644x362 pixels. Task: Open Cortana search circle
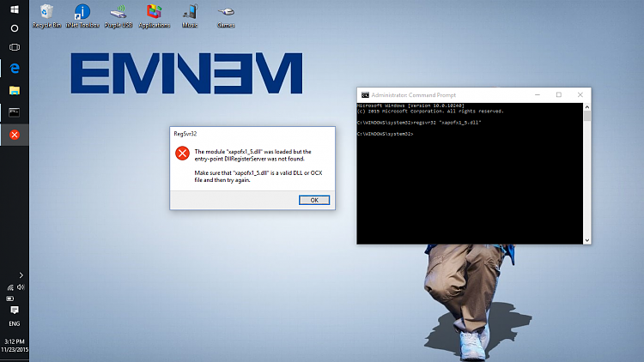click(x=15, y=28)
